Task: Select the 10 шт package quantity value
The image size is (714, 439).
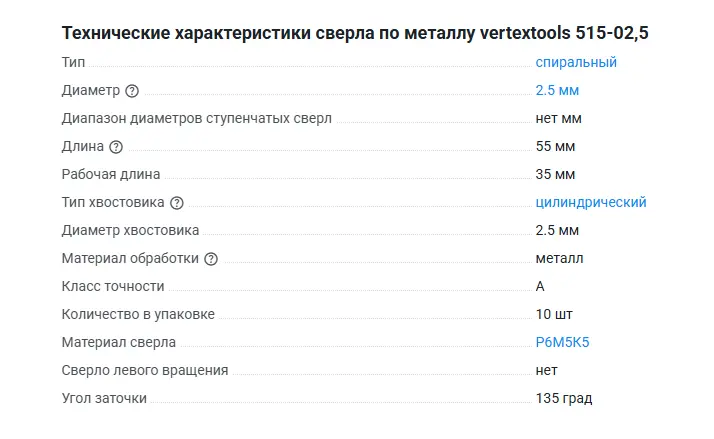Action: pos(554,314)
